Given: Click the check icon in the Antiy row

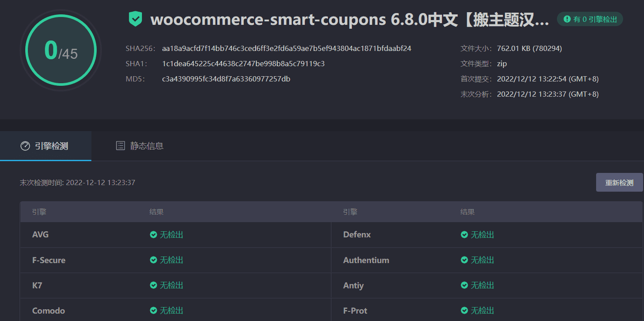Looking at the screenshot, I should [x=464, y=285].
